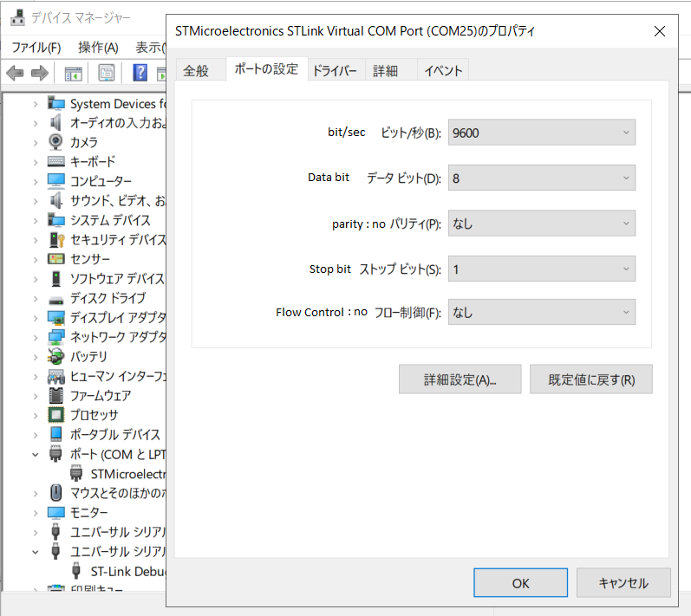
Task: Open the 操作(A) menu
Action: click(98, 47)
